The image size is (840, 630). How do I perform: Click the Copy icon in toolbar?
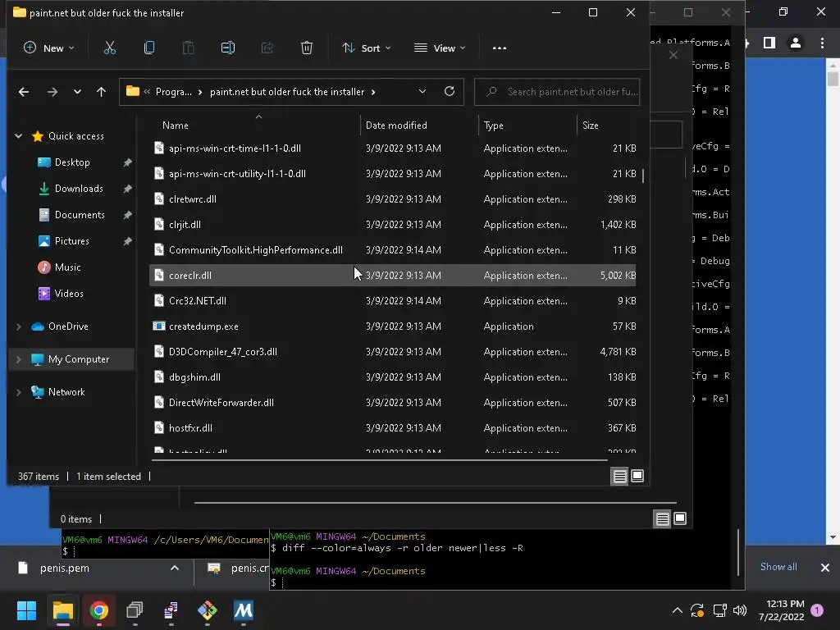click(x=149, y=48)
